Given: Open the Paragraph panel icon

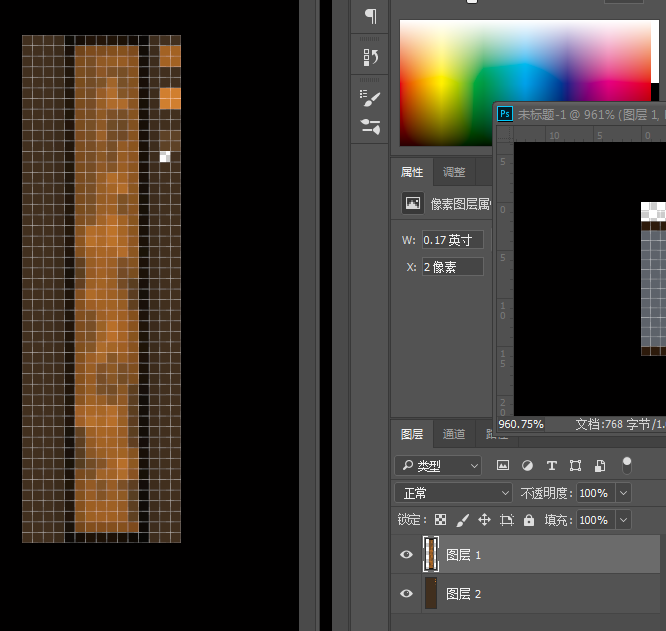Looking at the screenshot, I should pos(370,16).
